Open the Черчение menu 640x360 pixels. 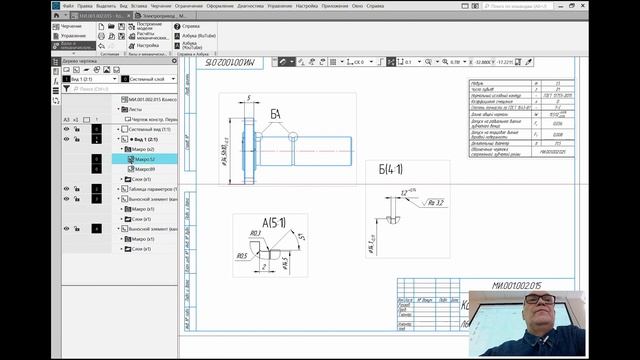tap(161, 6)
